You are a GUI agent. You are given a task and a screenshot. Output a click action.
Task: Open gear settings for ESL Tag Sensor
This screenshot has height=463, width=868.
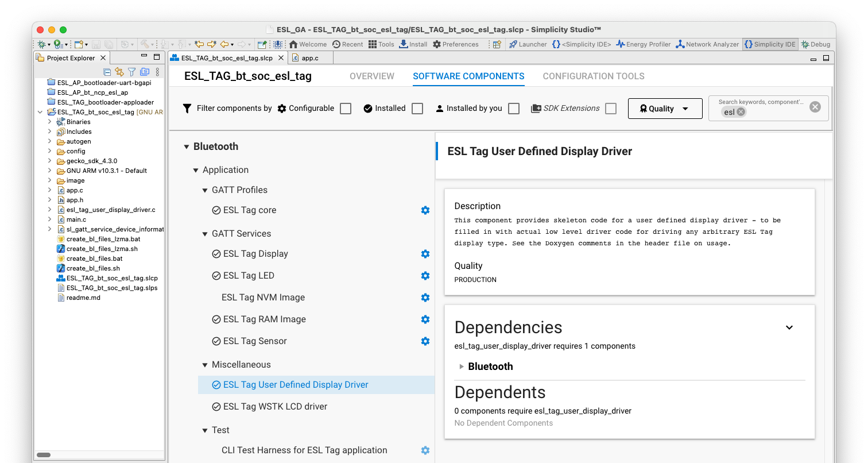point(425,341)
